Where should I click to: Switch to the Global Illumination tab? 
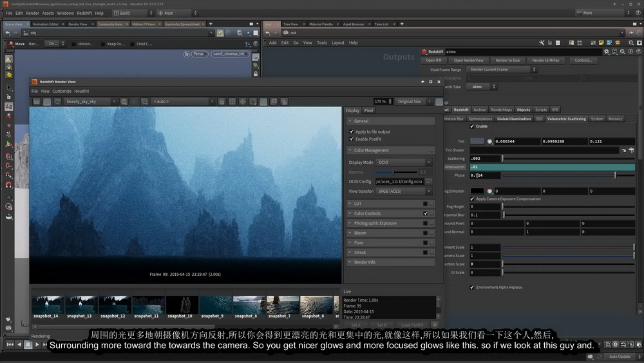coord(513,119)
